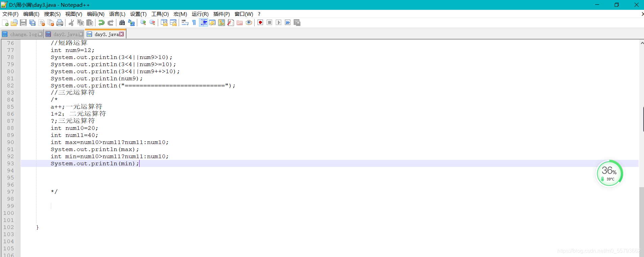This screenshot has width=644, height=257.
Task: Close current document via toolbar icon
Action: point(42,23)
